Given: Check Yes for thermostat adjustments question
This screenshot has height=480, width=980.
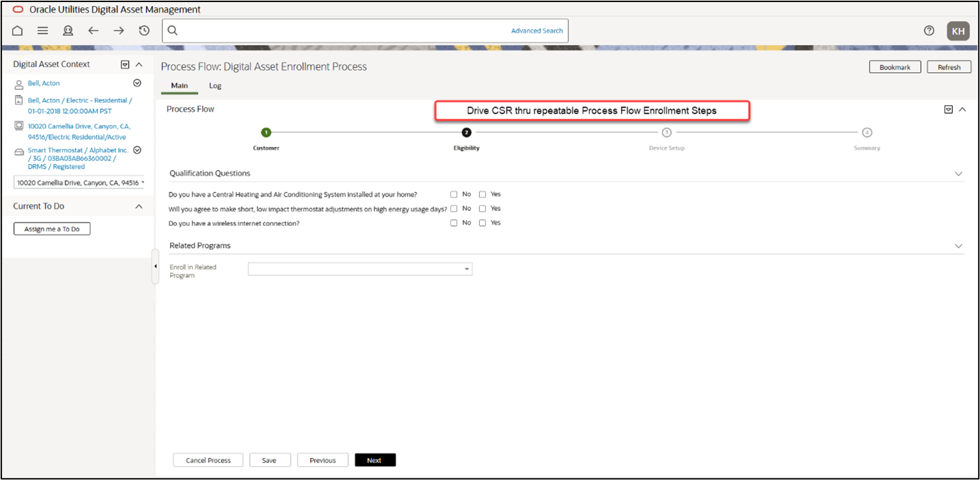Looking at the screenshot, I should pyautogui.click(x=482, y=209).
